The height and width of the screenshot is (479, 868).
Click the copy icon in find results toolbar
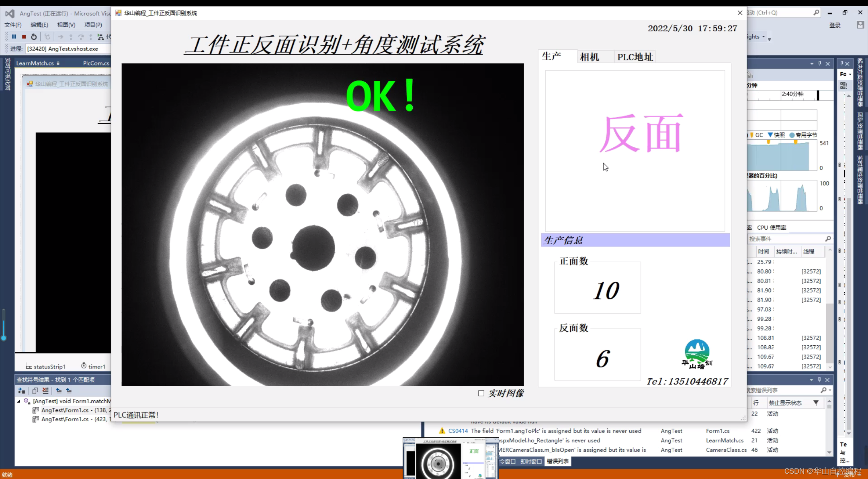pyautogui.click(x=35, y=391)
